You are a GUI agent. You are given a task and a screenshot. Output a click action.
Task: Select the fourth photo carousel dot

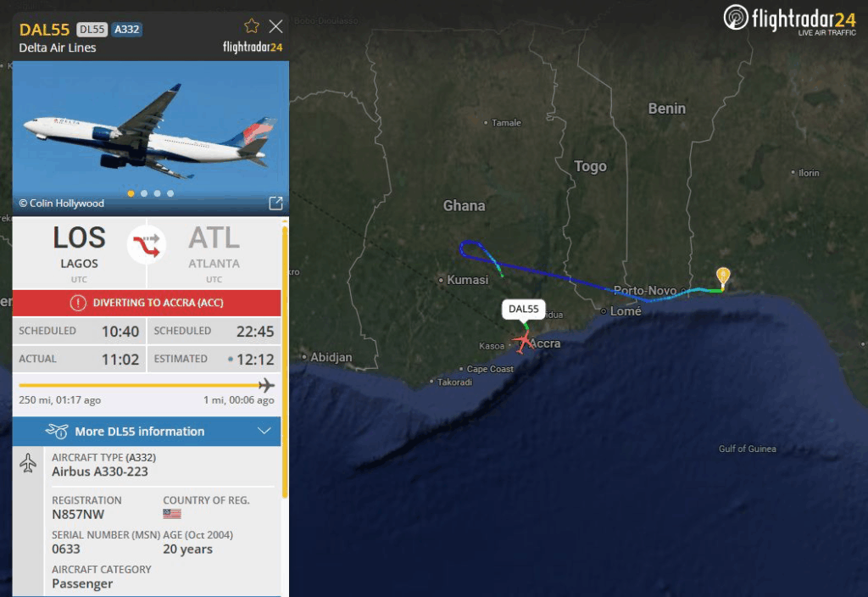(170, 193)
